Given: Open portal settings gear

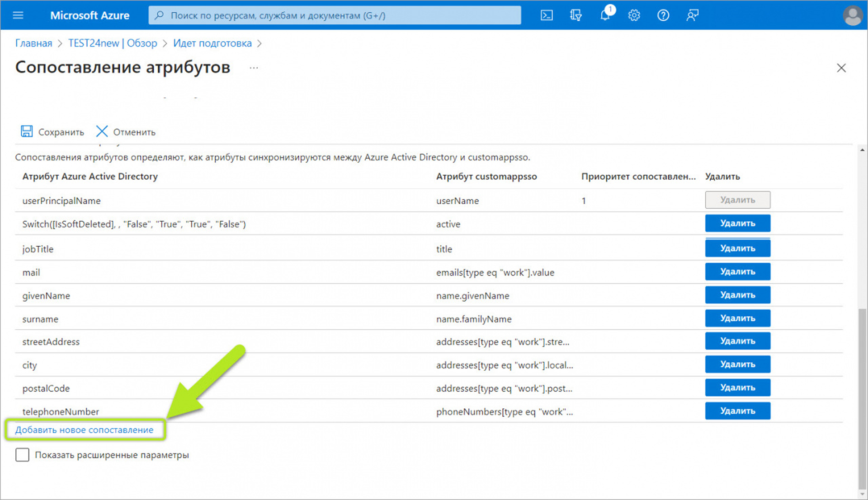Looking at the screenshot, I should click(x=634, y=15).
